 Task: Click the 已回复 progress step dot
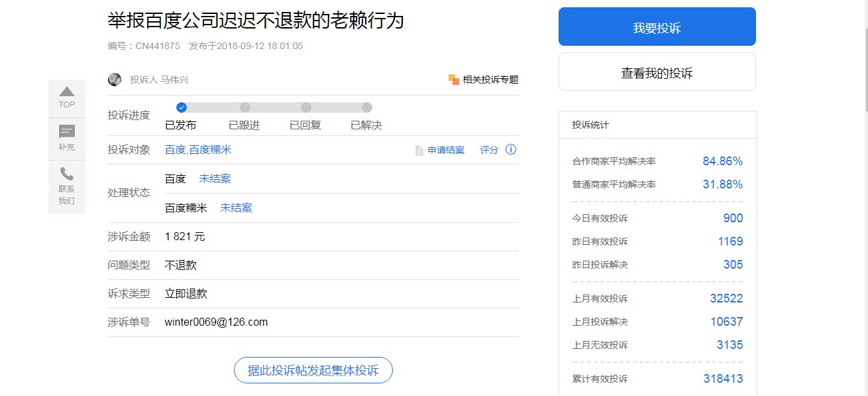pyautogui.click(x=306, y=107)
